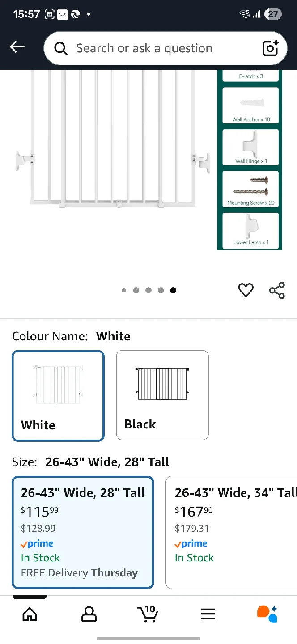
Task: Select the Black colour option
Action: pos(162,395)
